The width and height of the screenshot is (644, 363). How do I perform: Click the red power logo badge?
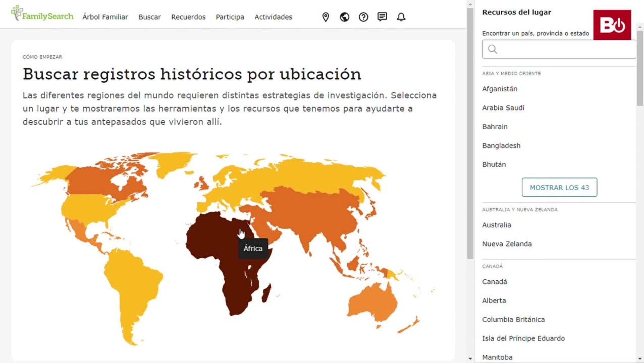click(x=612, y=25)
